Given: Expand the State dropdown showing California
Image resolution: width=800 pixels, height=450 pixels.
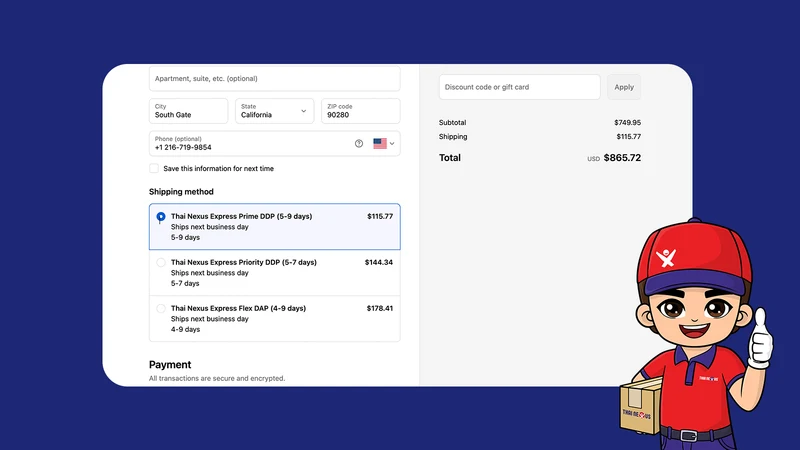Looking at the screenshot, I should (x=274, y=111).
